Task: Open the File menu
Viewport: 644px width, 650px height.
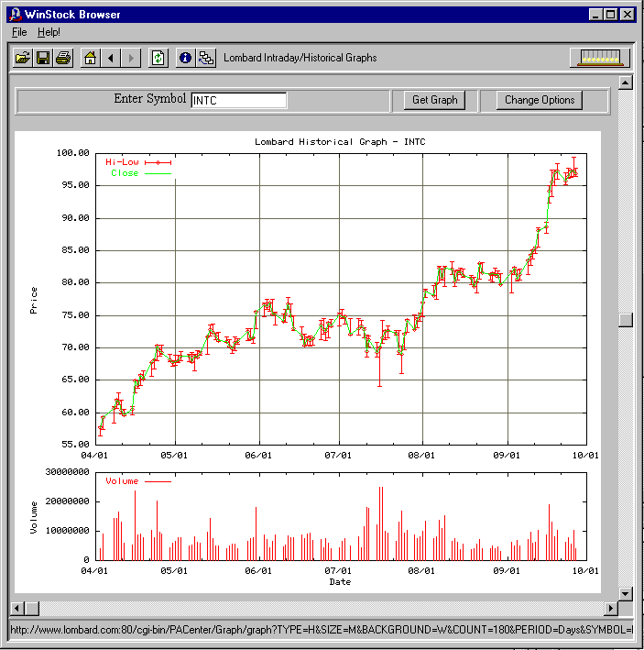Action: [19, 32]
